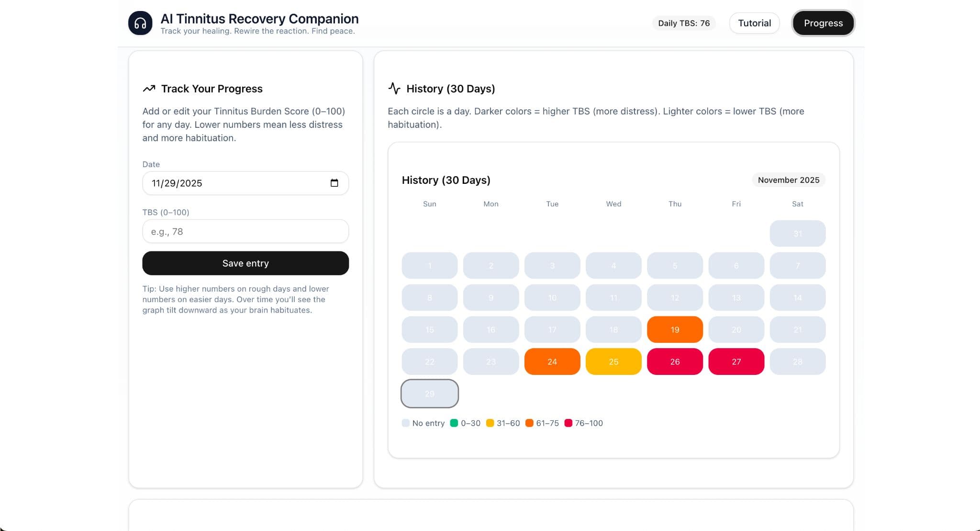Click the Daily TBS: 76 badge
This screenshot has height=531, width=980.
[684, 23]
